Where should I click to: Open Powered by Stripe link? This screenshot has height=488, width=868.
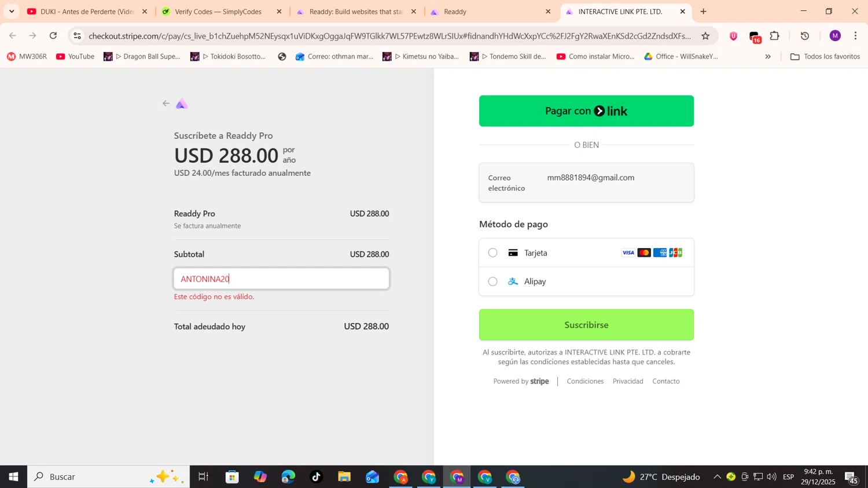coord(521,381)
